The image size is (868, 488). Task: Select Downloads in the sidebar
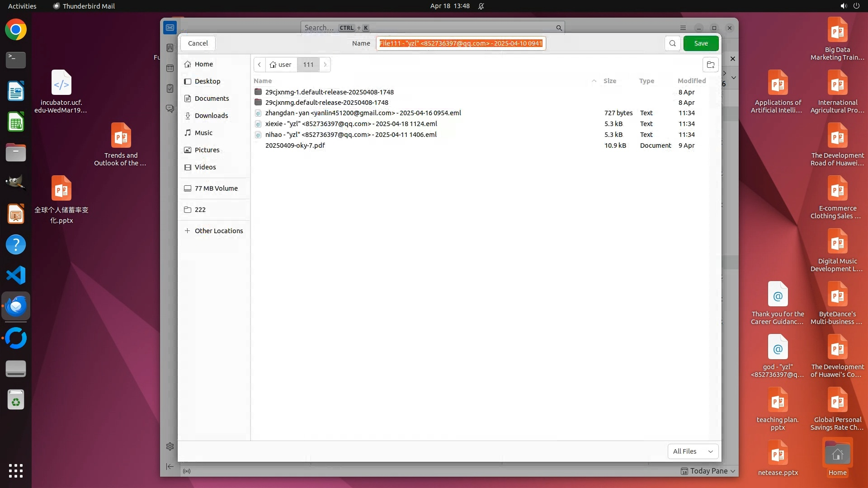pyautogui.click(x=211, y=116)
